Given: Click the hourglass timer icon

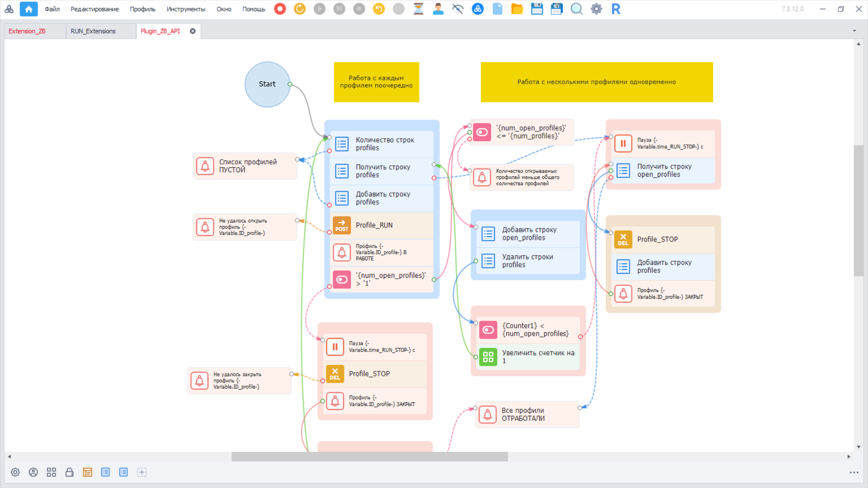Looking at the screenshot, I should pos(418,9).
